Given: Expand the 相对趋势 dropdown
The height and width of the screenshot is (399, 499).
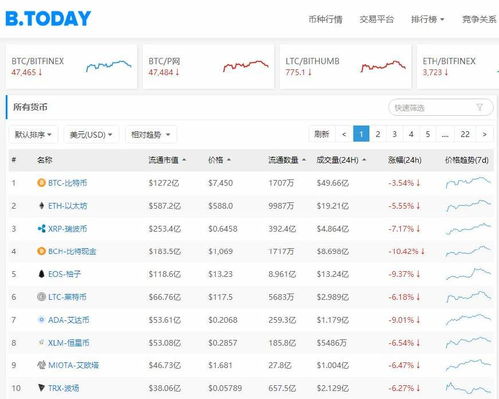Looking at the screenshot, I should coord(151,135).
